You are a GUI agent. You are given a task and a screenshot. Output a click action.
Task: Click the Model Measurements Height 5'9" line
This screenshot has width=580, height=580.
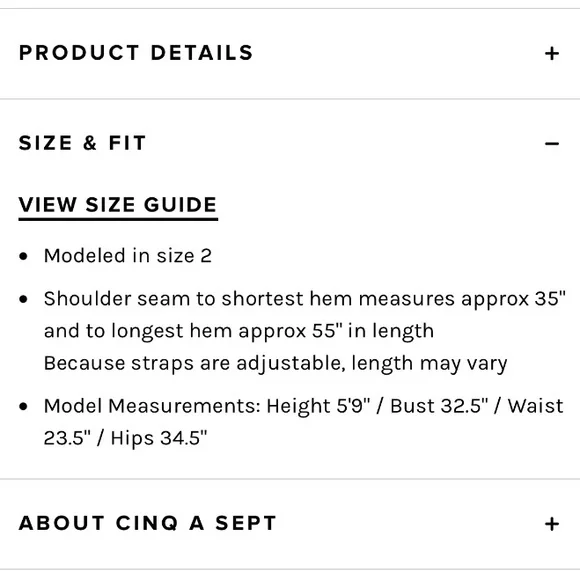[x=304, y=406]
